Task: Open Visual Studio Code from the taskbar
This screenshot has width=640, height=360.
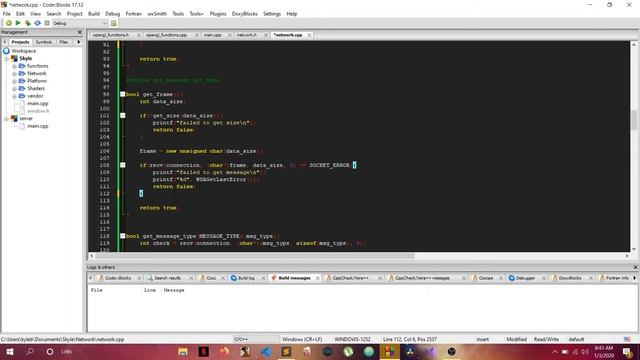Action: coord(266,351)
